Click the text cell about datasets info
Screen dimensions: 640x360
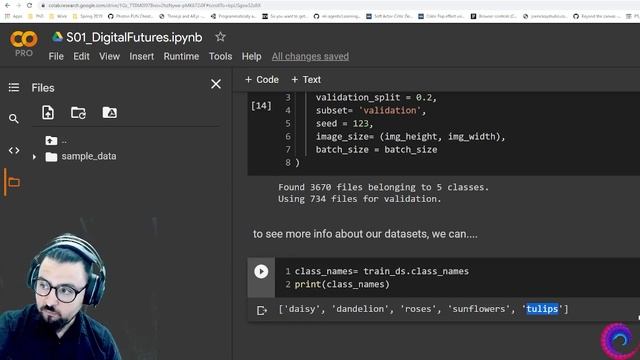pos(365,234)
